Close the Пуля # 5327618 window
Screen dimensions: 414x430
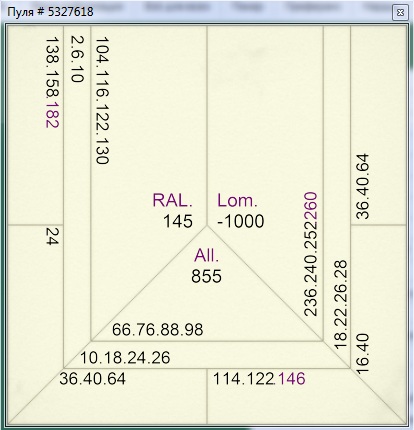[x=400, y=13]
